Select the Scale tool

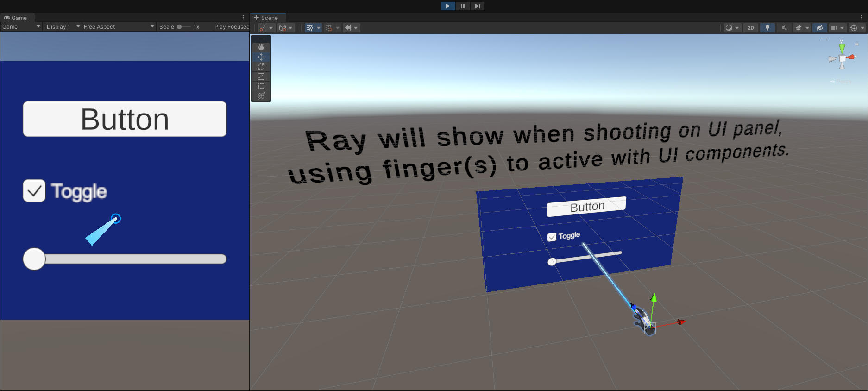click(x=261, y=76)
